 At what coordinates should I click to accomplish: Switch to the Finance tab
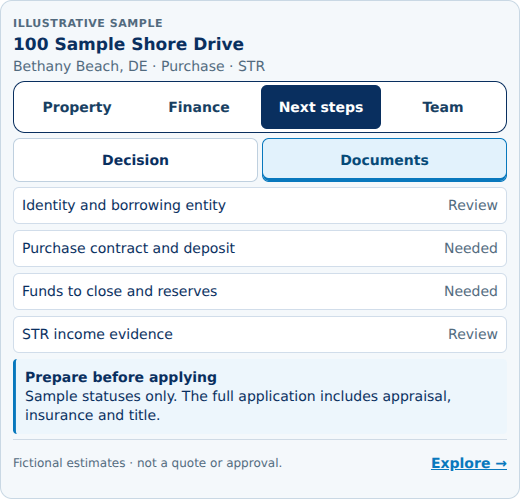(199, 107)
